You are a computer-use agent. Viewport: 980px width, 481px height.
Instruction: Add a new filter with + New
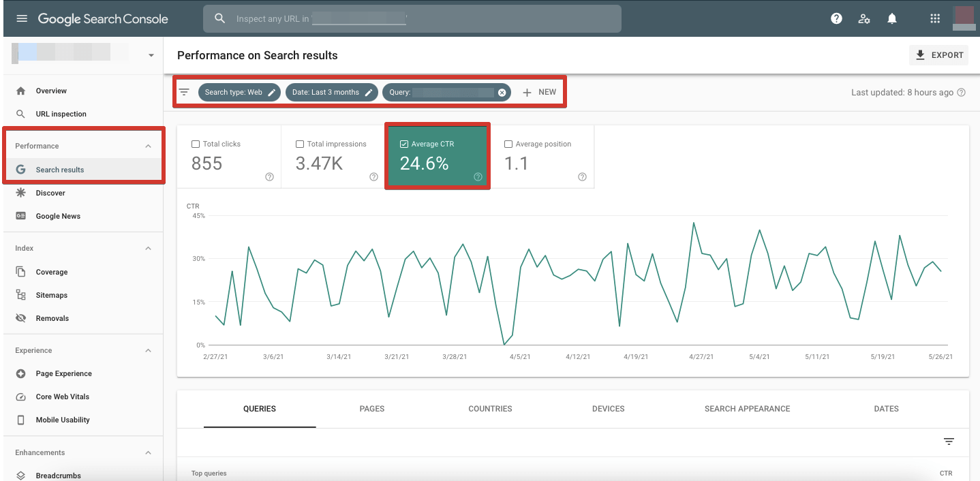coord(540,92)
